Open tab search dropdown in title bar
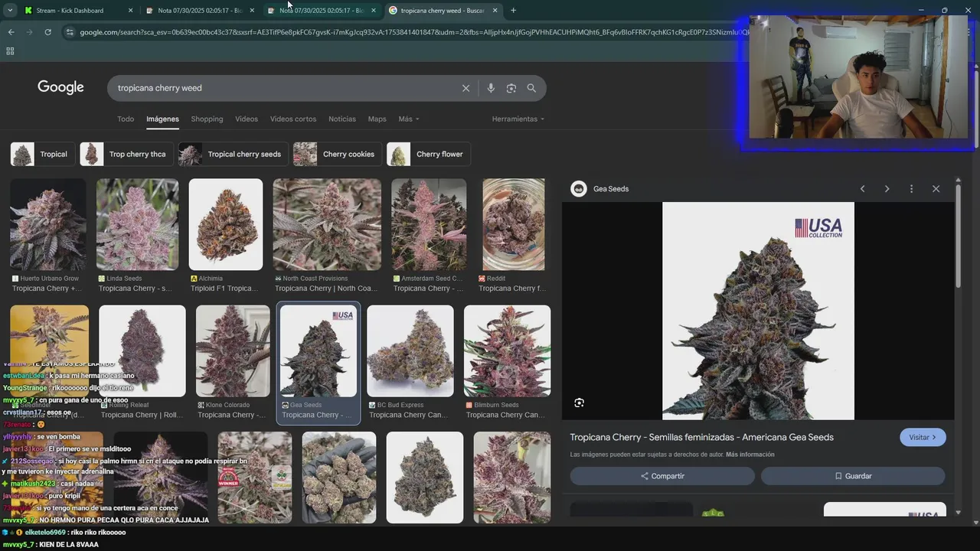 coord(10,11)
